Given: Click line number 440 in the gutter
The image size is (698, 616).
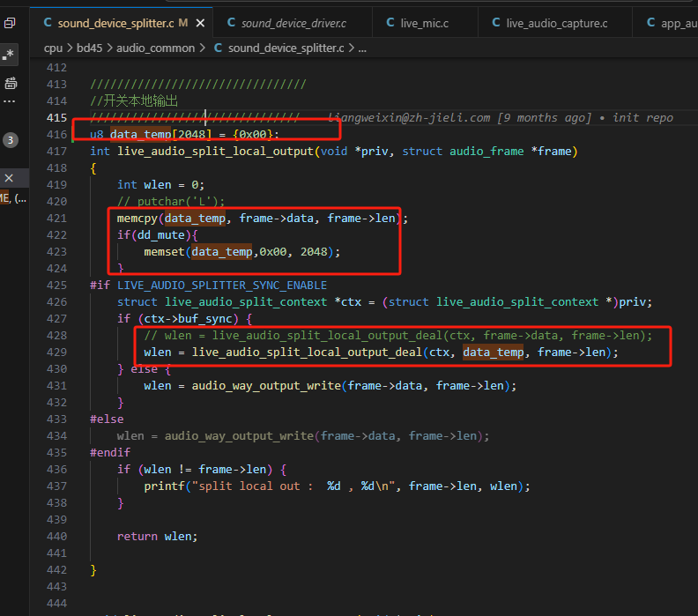Looking at the screenshot, I should [56, 537].
